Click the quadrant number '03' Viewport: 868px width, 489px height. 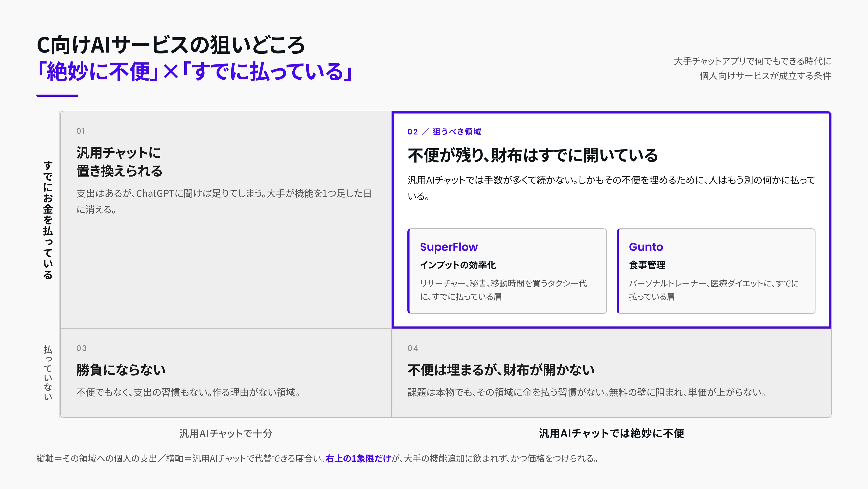click(x=81, y=348)
